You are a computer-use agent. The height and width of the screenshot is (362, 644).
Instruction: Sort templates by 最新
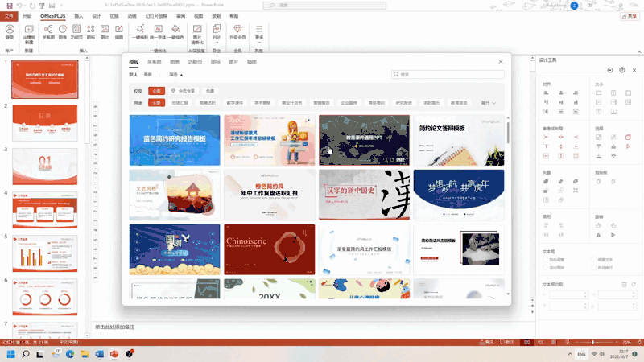click(148, 75)
